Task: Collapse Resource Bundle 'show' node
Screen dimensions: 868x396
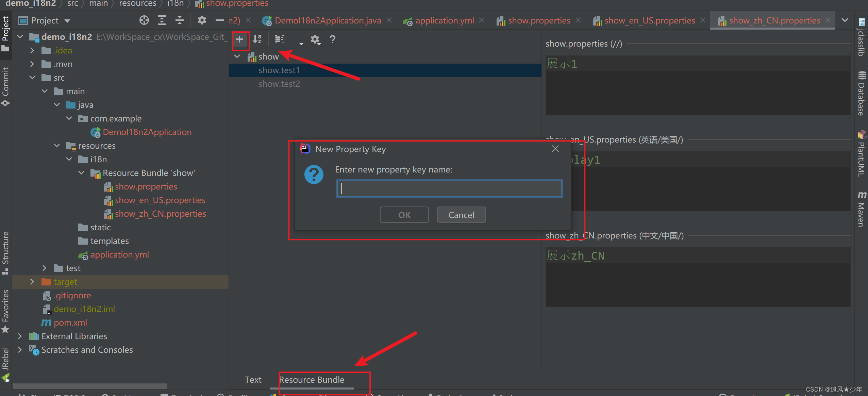Action: click(x=81, y=173)
